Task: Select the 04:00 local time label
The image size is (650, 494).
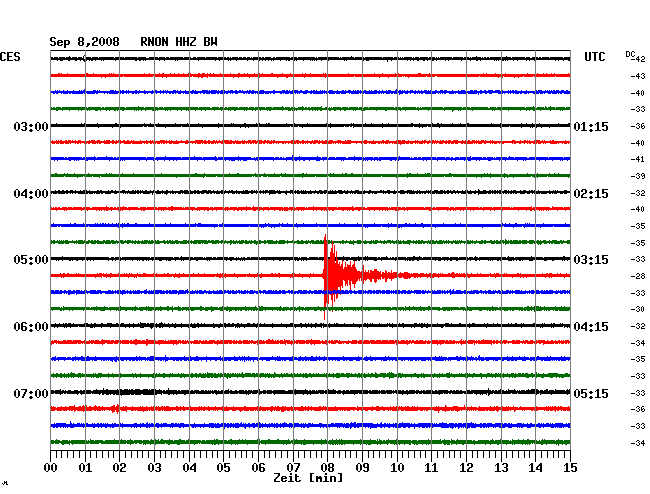Action: [x=31, y=194]
